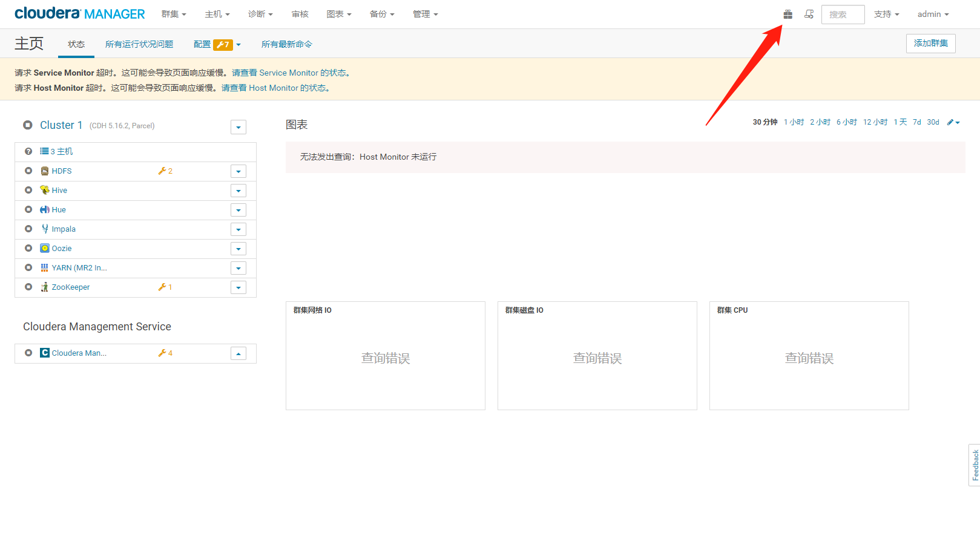
Task: Open ZooKeeper configuration issues wrench (1)
Action: click(165, 287)
